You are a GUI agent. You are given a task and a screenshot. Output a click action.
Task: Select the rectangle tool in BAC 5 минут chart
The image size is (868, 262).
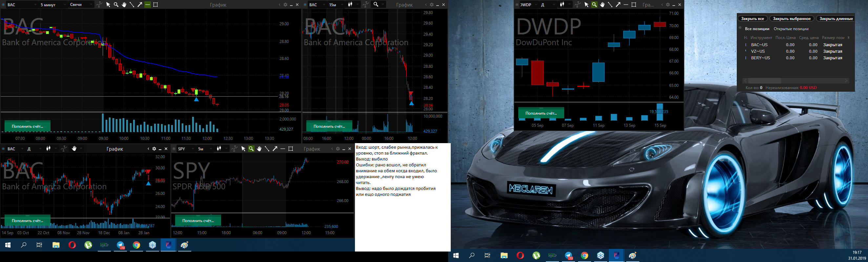(155, 5)
